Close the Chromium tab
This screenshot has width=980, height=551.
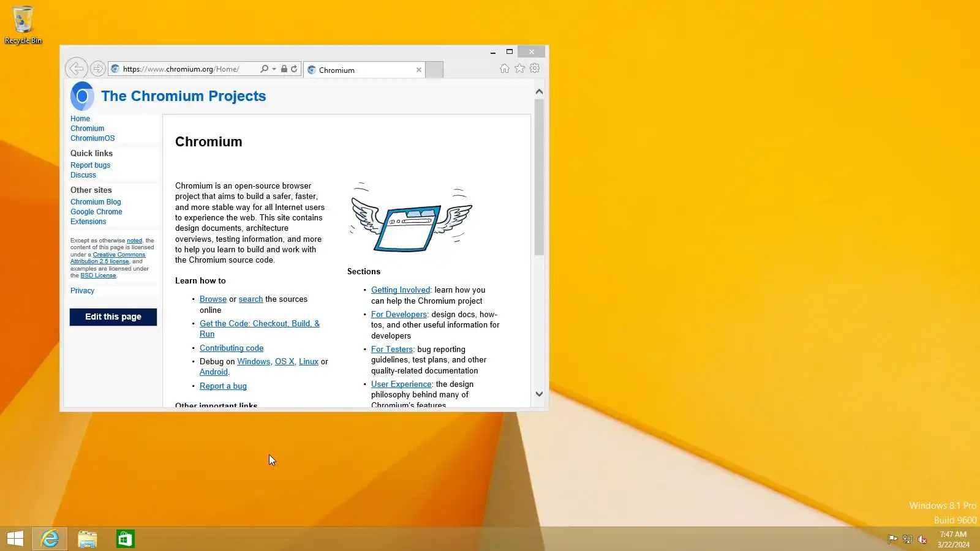click(419, 70)
